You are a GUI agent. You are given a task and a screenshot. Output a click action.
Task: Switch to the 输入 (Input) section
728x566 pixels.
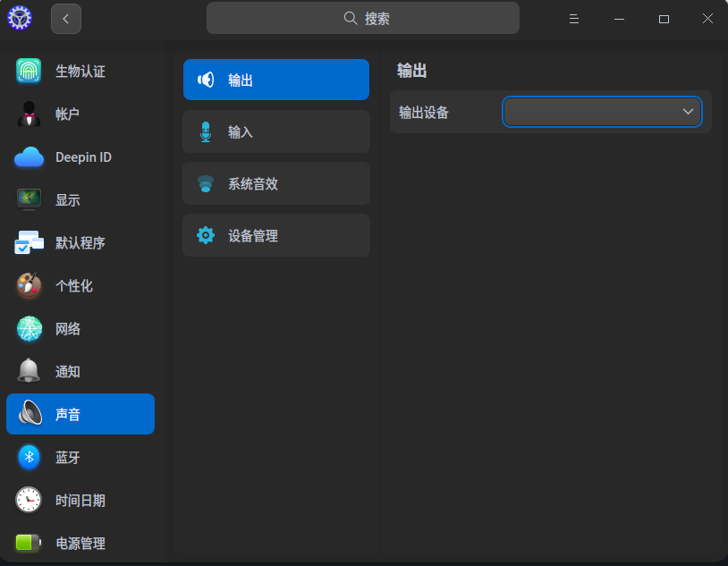click(x=275, y=131)
